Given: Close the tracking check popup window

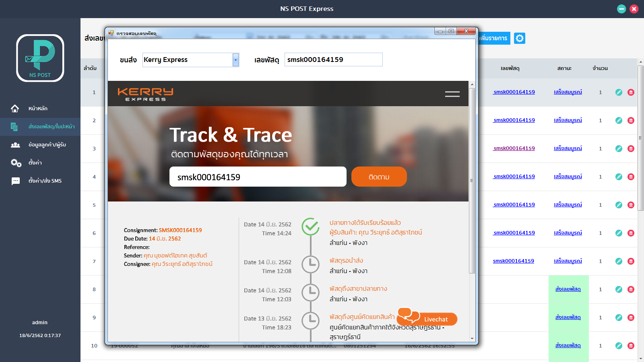Looking at the screenshot, I should (466, 31).
